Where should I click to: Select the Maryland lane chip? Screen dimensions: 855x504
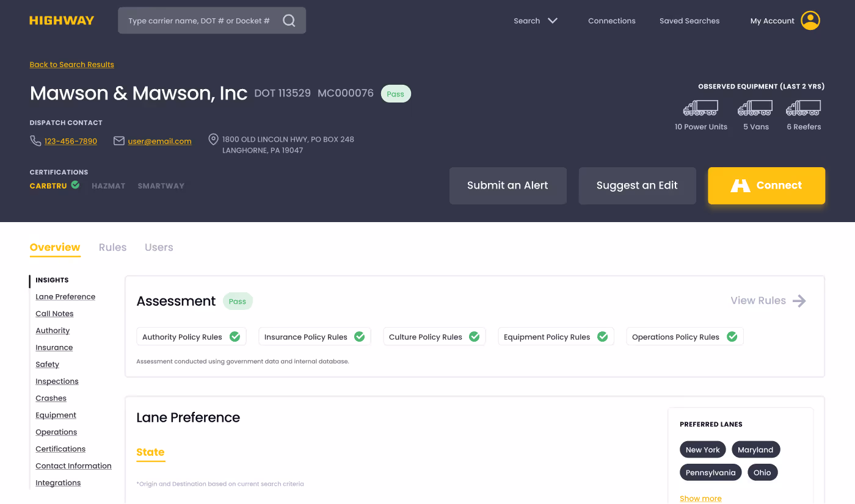pos(755,450)
